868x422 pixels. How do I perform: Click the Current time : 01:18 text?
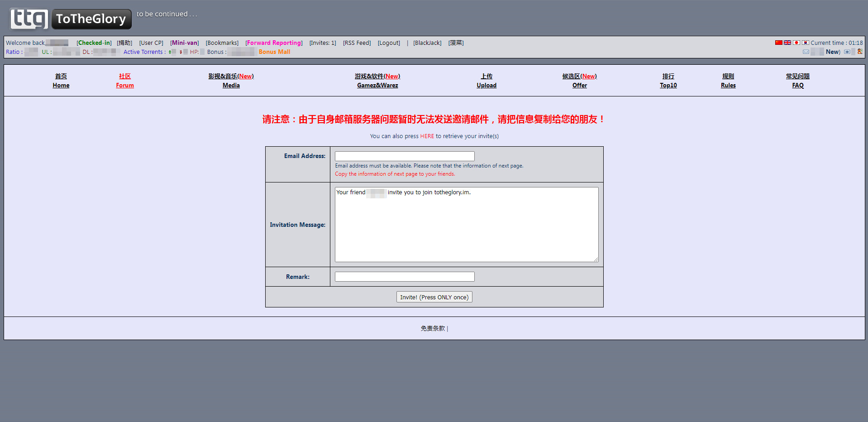pyautogui.click(x=837, y=43)
